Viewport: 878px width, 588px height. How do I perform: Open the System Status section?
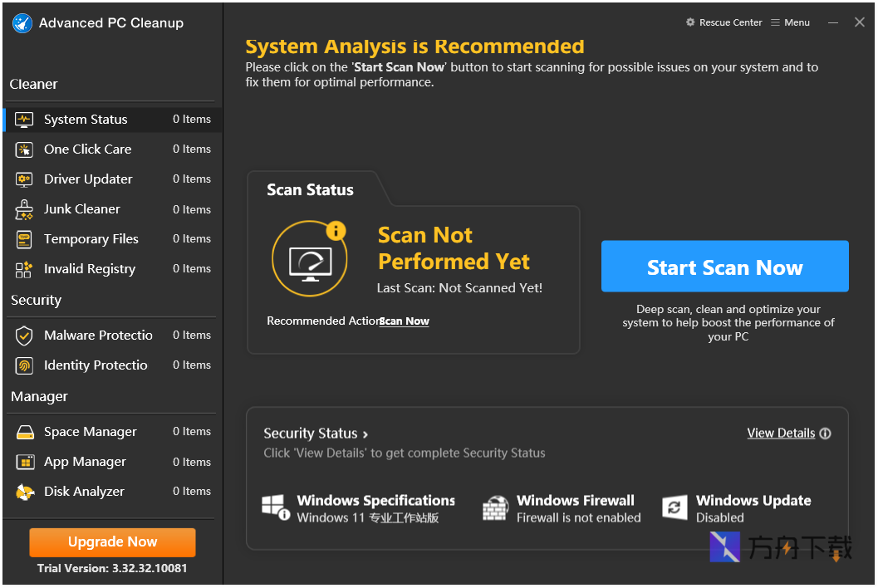click(112, 120)
